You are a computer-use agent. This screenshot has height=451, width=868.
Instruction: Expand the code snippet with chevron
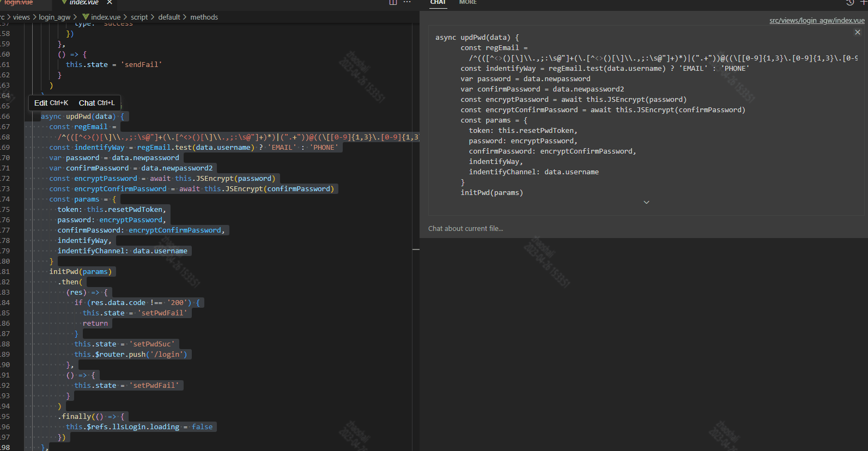[646, 202]
